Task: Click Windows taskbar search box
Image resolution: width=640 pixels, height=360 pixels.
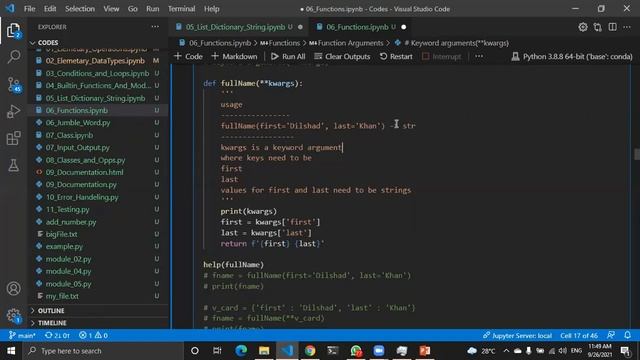Action: [x=102, y=351]
